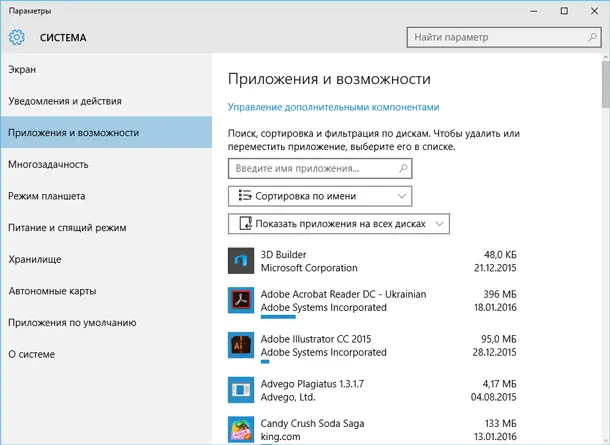This screenshot has height=445, width=610.
Task: Open the Сортировка по имени dropdown
Action: (x=320, y=196)
